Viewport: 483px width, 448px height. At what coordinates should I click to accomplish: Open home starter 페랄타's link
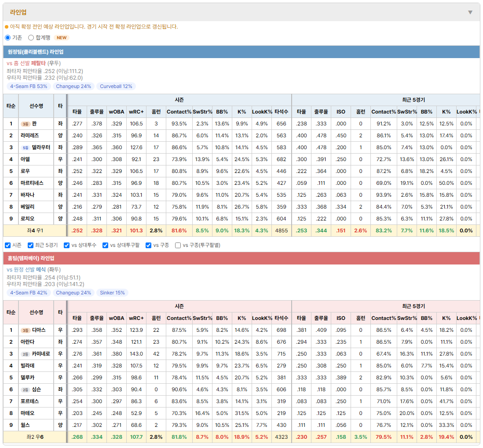(x=38, y=63)
